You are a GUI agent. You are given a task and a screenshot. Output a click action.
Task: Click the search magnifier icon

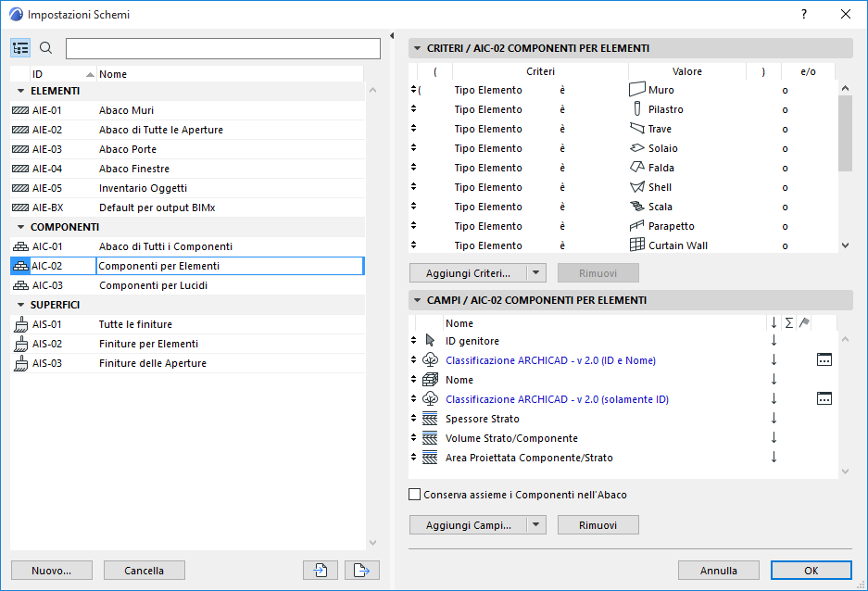[x=46, y=48]
